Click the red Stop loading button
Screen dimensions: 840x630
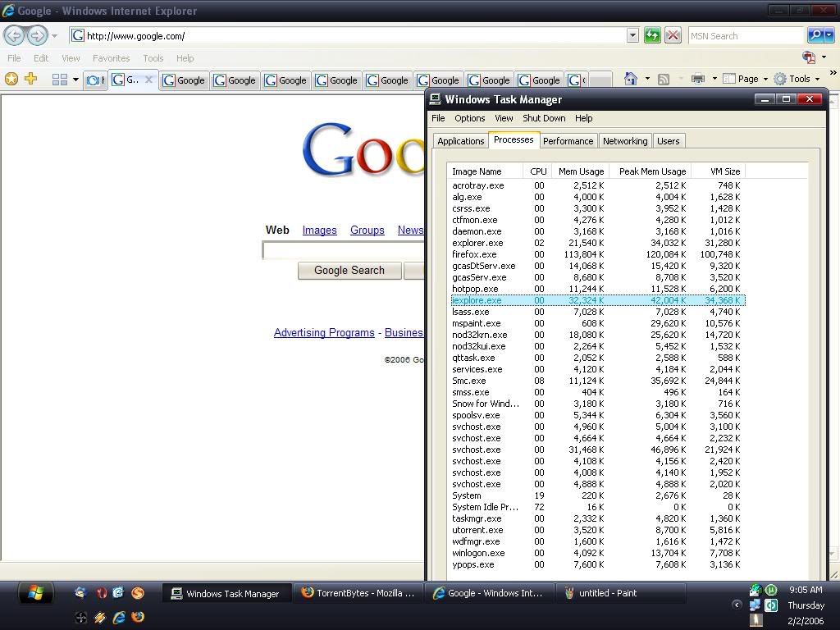673,35
